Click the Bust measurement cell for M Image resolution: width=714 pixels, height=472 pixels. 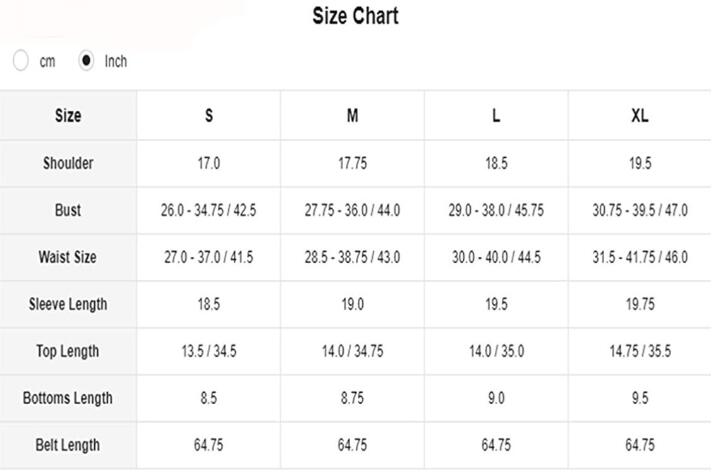352,210
